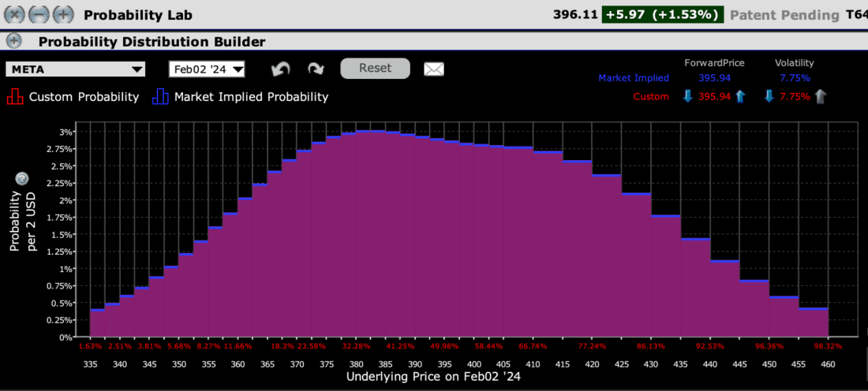This screenshot has height=391, width=868.
Task: Raise custom volatility with the gray up arrow
Action: (x=821, y=97)
